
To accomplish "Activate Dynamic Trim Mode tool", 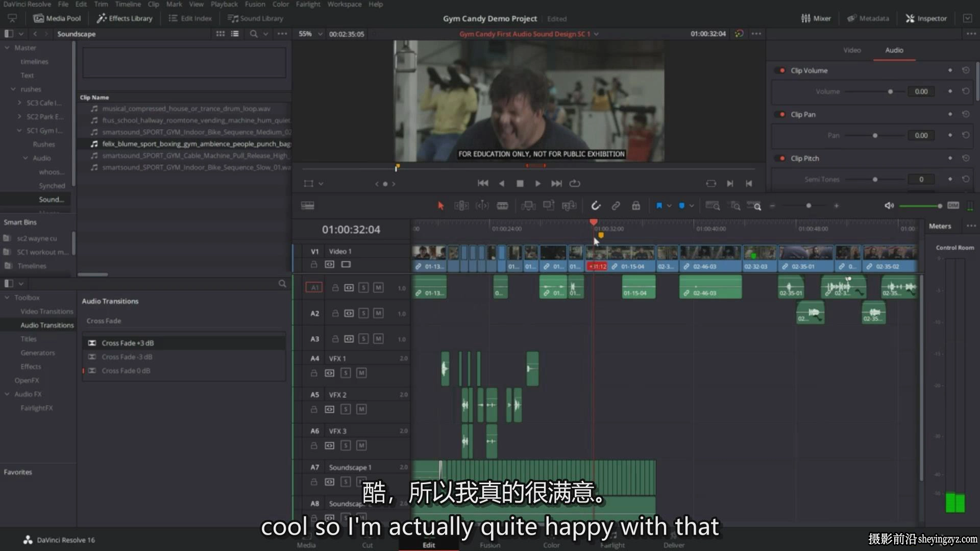I will (x=482, y=206).
